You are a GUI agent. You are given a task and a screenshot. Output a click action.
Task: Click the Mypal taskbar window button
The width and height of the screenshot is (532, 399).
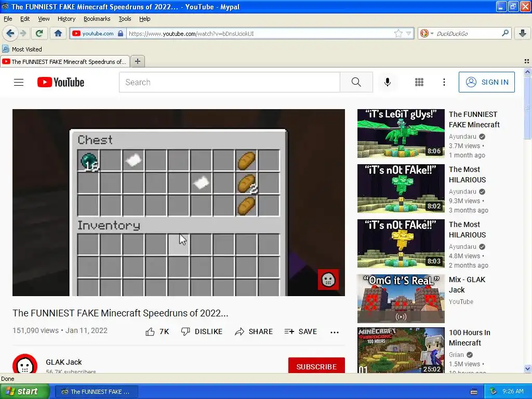pos(96,392)
